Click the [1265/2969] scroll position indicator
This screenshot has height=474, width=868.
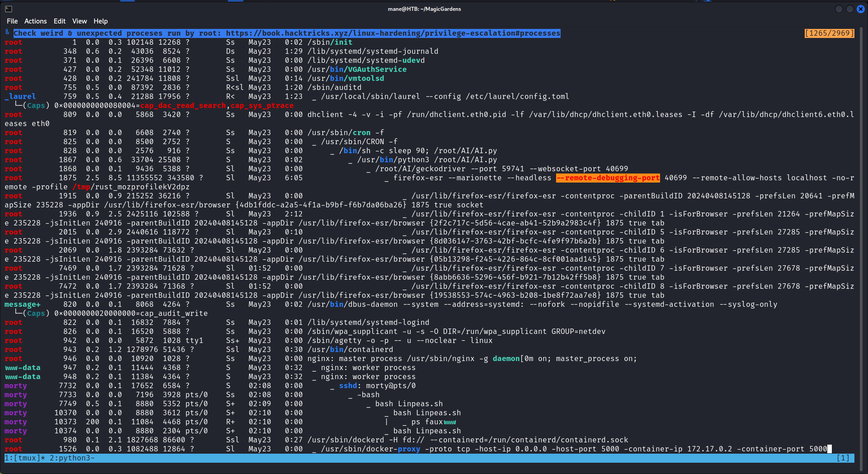pos(829,33)
